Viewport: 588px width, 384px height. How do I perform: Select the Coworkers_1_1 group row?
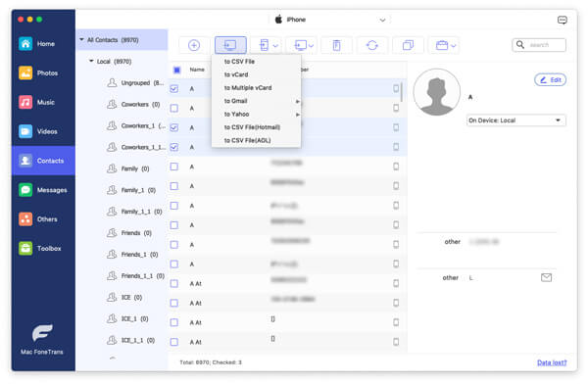tap(136, 147)
